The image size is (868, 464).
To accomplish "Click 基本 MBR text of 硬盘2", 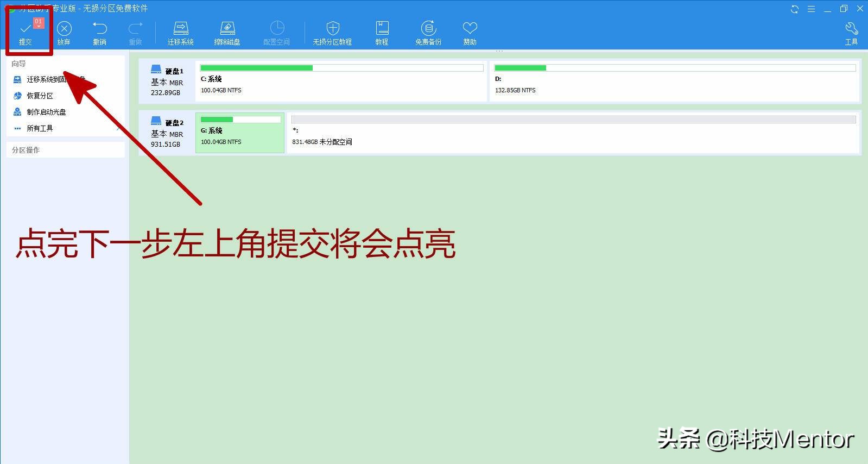I will coord(167,134).
